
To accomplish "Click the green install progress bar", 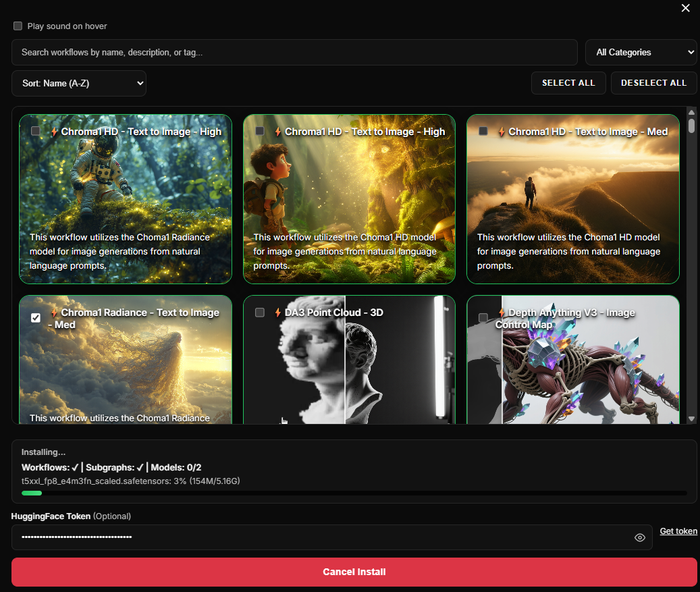I will coord(32,493).
